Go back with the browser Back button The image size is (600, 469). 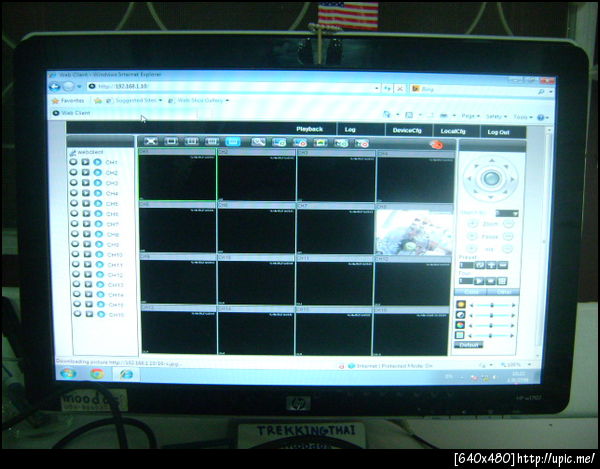(55, 87)
